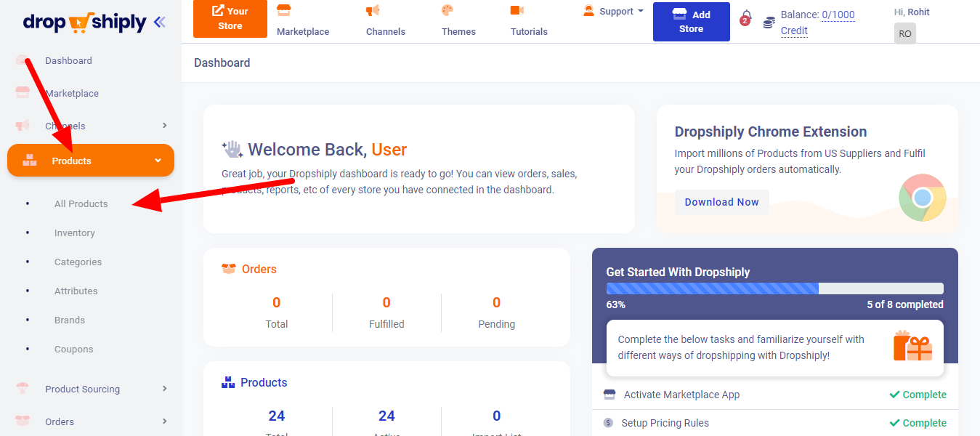Click the Chrome logo icon
Viewport: 980px width, 436px height.
click(x=923, y=198)
